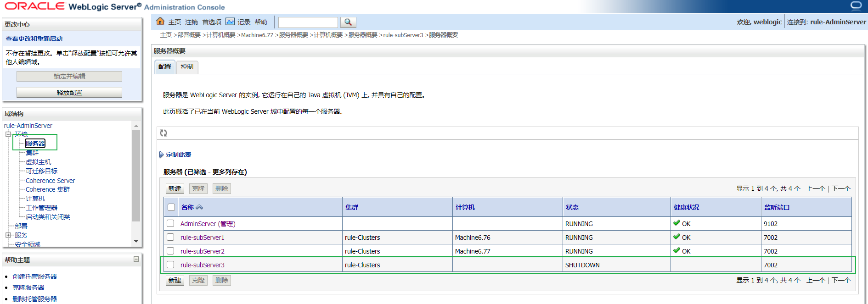The height and width of the screenshot is (304, 868).
Task: Expand the 服务 tree node
Action: click(8, 235)
